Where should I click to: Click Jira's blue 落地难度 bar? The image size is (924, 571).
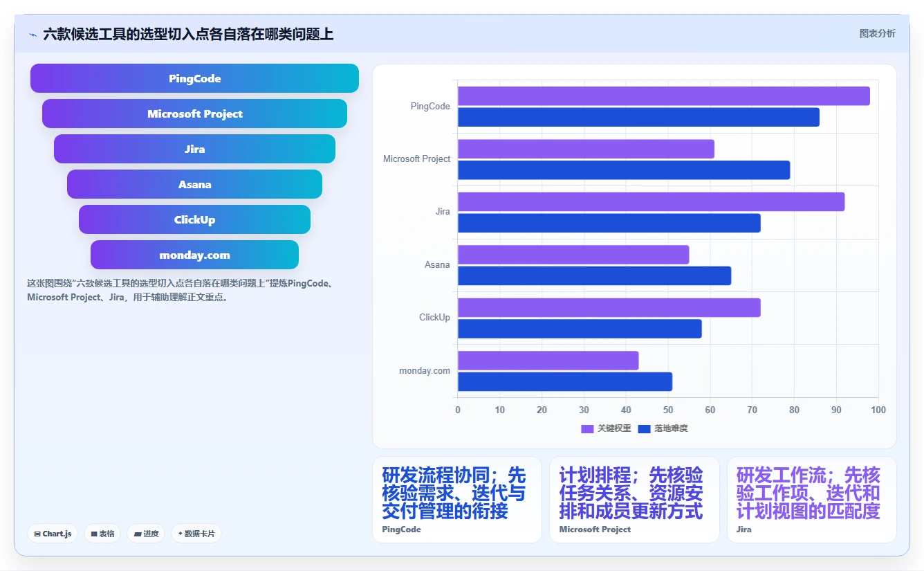coord(609,223)
